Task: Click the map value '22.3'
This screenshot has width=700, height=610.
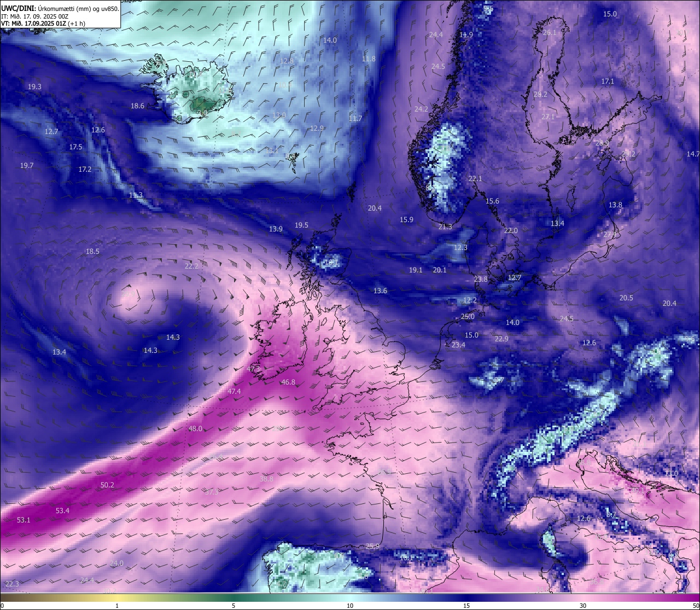Action: (x=11, y=584)
